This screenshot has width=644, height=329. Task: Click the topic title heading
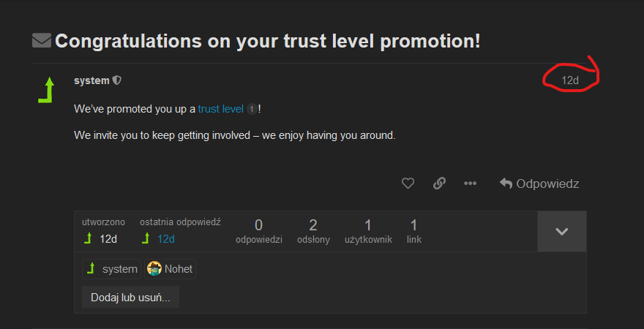(x=267, y=41)
